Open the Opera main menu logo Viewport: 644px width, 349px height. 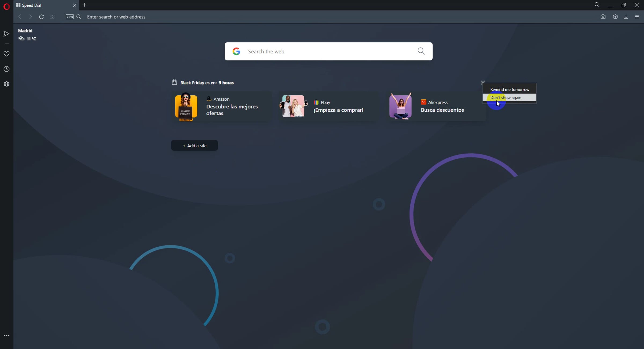(6, 6)
